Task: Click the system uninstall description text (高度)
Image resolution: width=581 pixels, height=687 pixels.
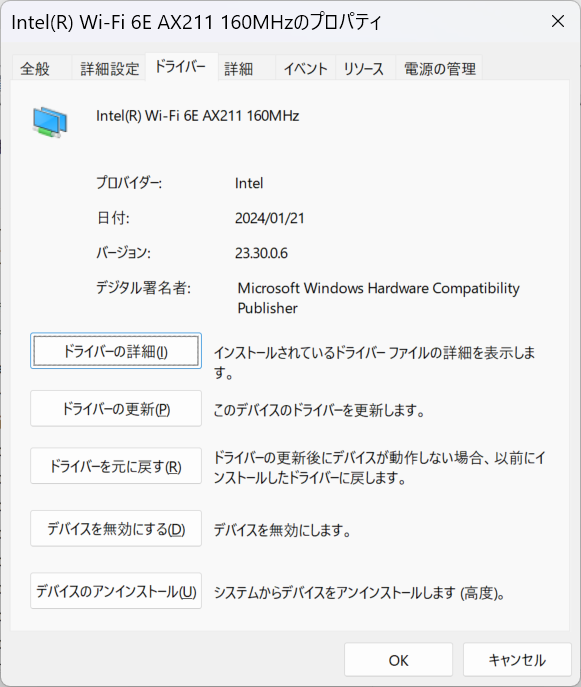Action: [x=359, y=593]
